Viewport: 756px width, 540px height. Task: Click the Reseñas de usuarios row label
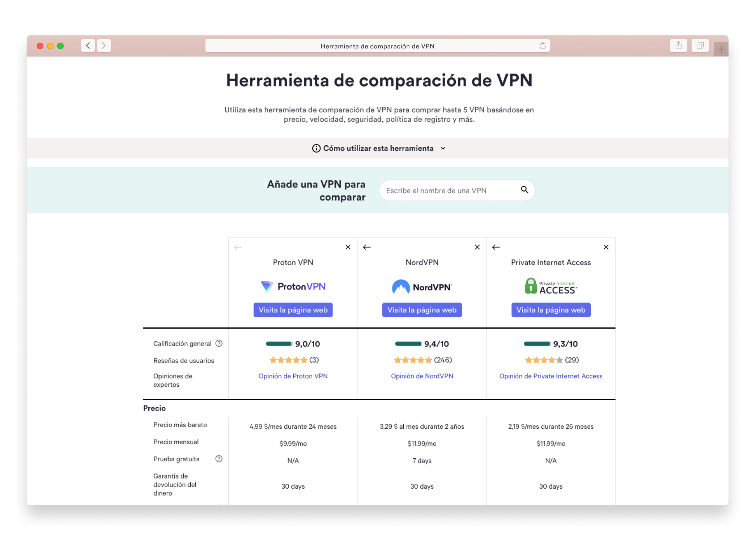[184, 360]
